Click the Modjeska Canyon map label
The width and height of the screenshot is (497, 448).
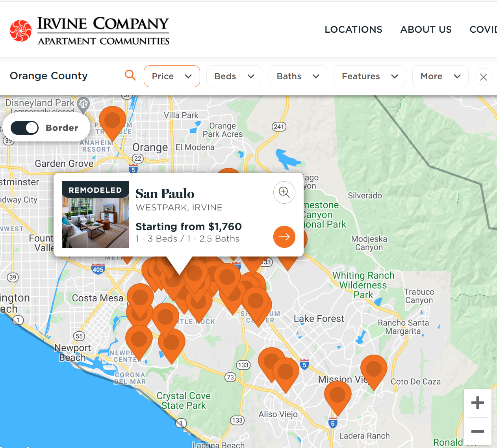point(369,243)
